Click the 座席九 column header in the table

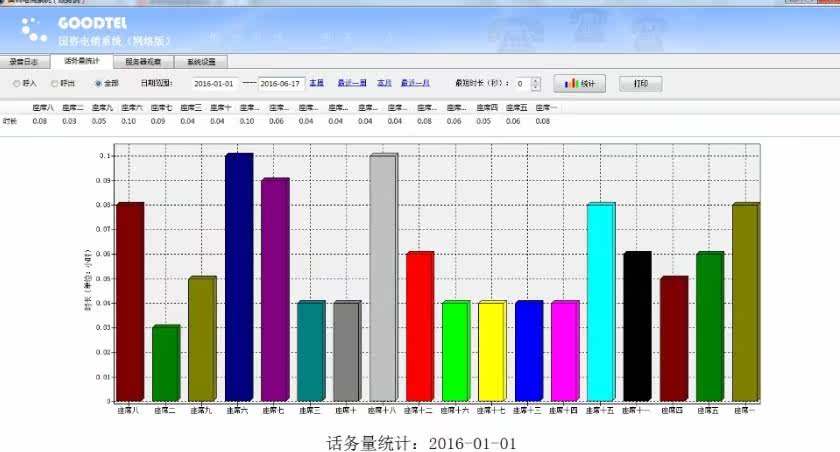[x=102, y=108]
